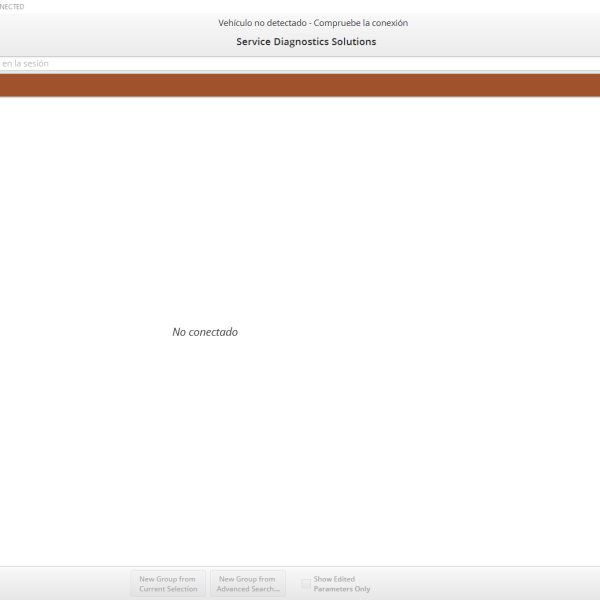Click the word 'Advanced Search...' on the button
The image size is (600, 600).
(248, 589)
